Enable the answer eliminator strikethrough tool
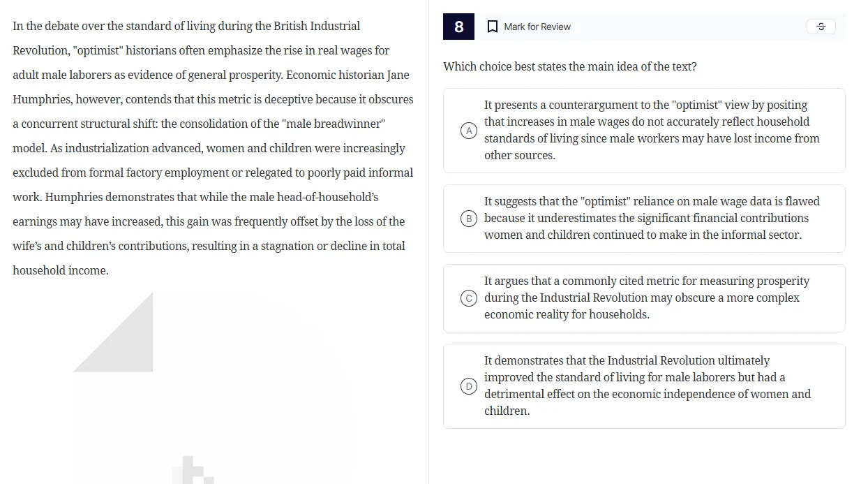Viewport: 868px width, 484px height. [821, 26]
